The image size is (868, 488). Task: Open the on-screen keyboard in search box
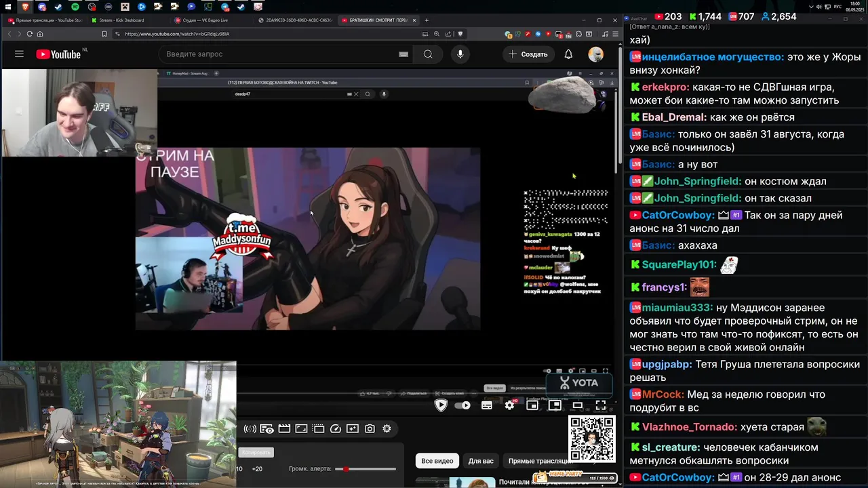click(403, 54)
